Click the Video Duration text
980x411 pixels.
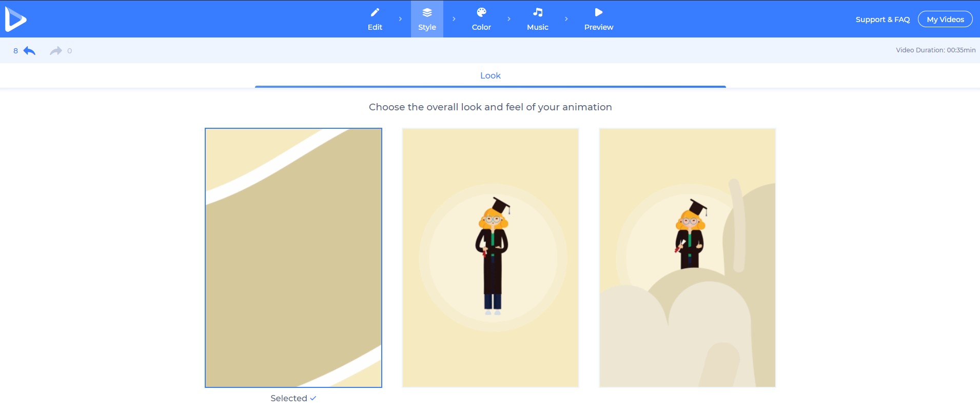935,50
